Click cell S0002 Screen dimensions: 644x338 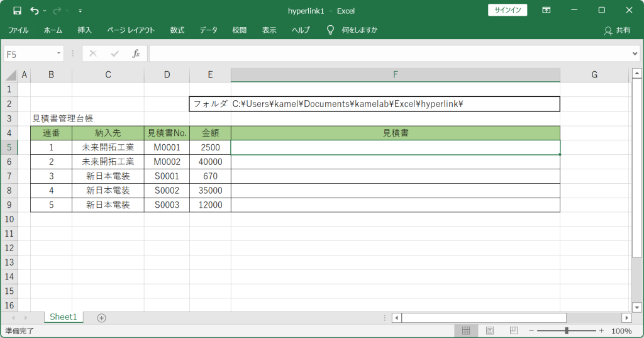tap(167, 190)
